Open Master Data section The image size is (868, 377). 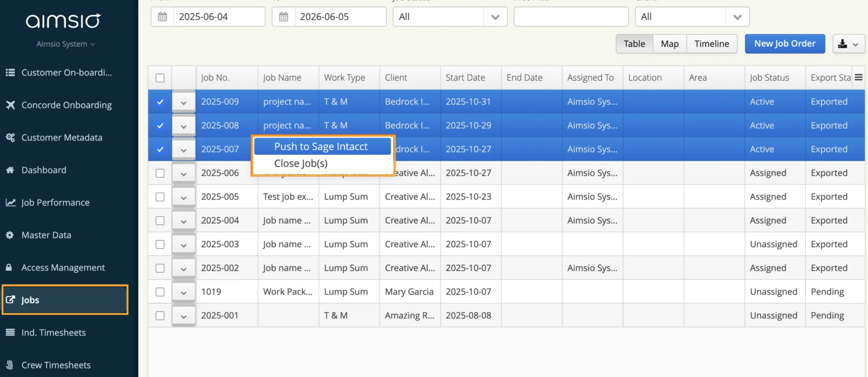click(x=46, y=235)
